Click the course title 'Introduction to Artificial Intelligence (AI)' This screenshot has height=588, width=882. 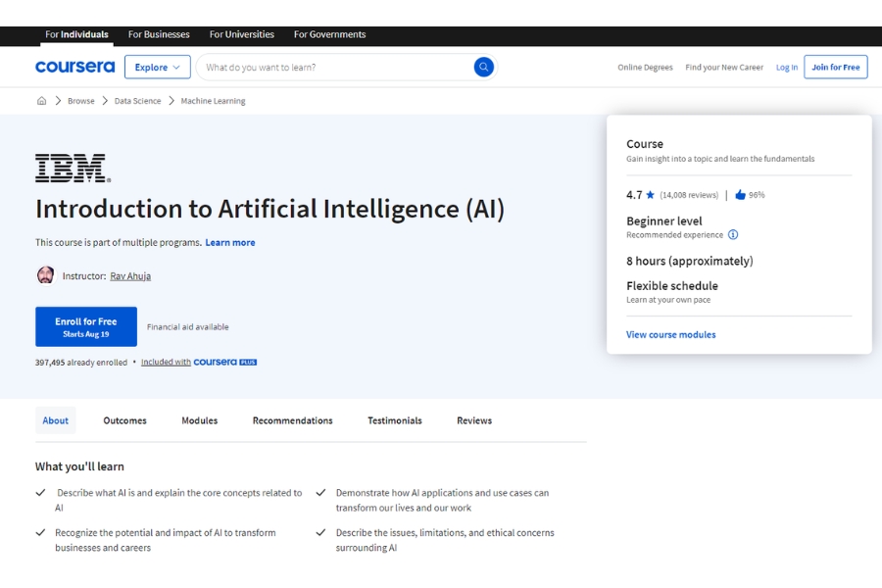click(x=269, y=210)
